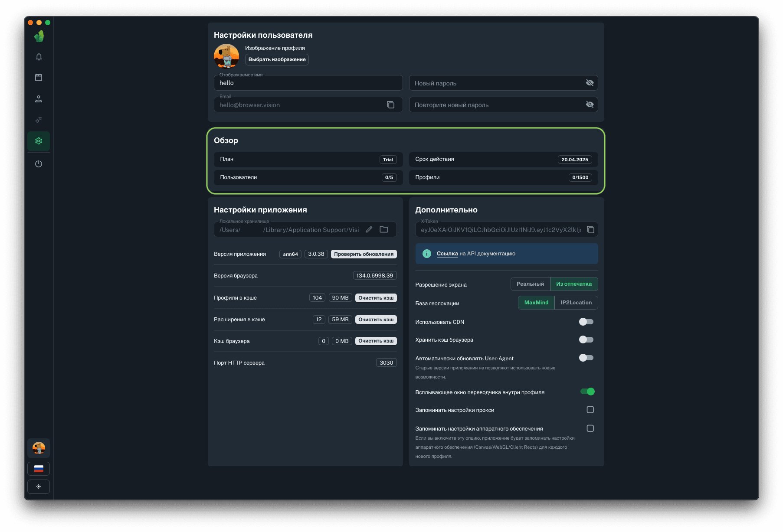Select 'Реальный' screen resolution option
The image size is (783, 532).
pyautogui.click(x=530, y=284)
